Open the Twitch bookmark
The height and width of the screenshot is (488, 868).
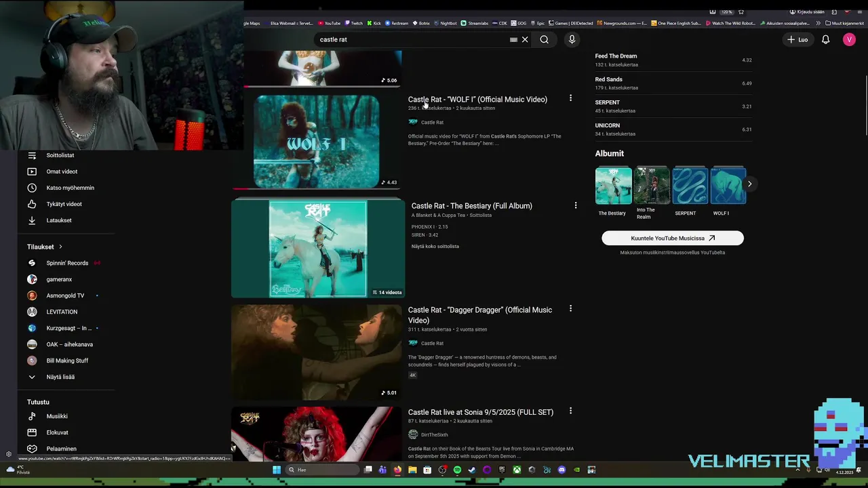click(x=353, y=23)
